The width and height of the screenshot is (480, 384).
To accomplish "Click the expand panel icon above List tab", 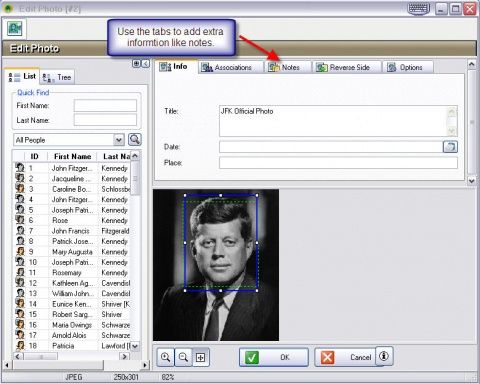I will point(136,63).
